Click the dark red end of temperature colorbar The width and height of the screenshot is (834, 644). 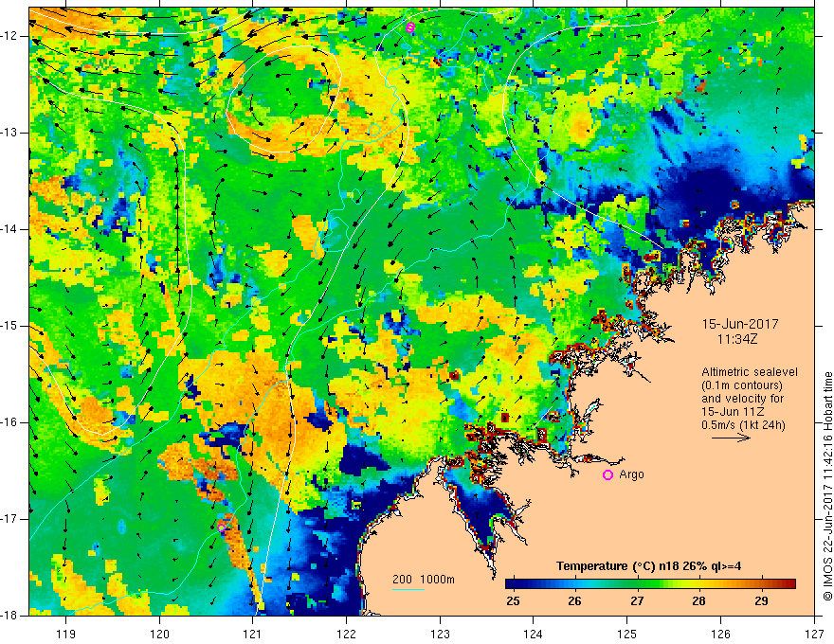(789, 584)
